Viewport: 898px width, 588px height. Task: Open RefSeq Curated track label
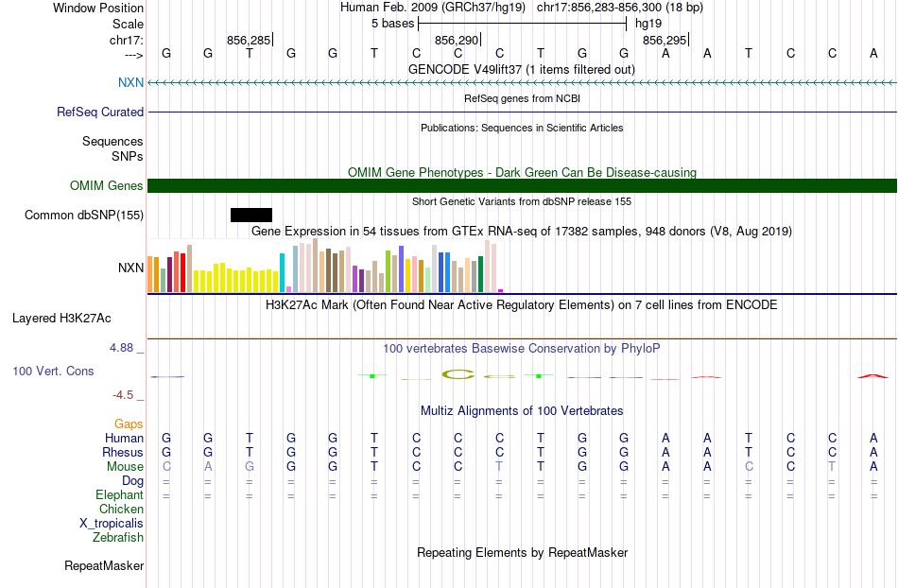coord(99,112)
